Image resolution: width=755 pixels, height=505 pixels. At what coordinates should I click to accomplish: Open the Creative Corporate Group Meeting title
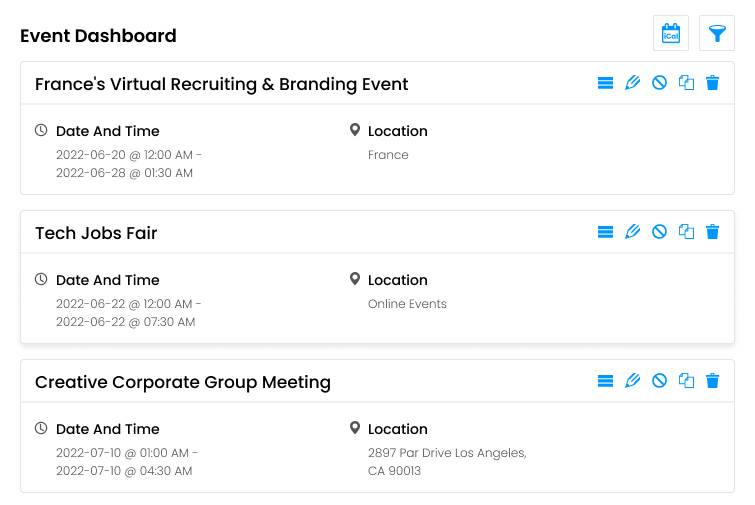click(183, 382)
